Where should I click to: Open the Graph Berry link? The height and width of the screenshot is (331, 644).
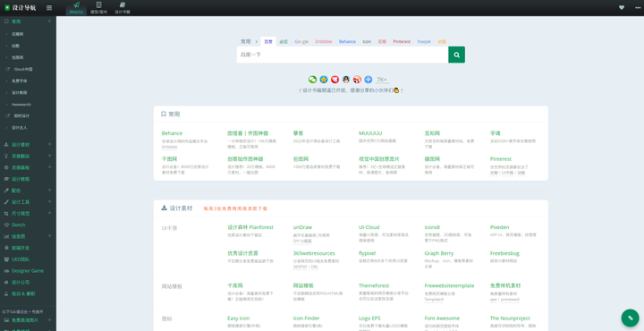[439, 253]
